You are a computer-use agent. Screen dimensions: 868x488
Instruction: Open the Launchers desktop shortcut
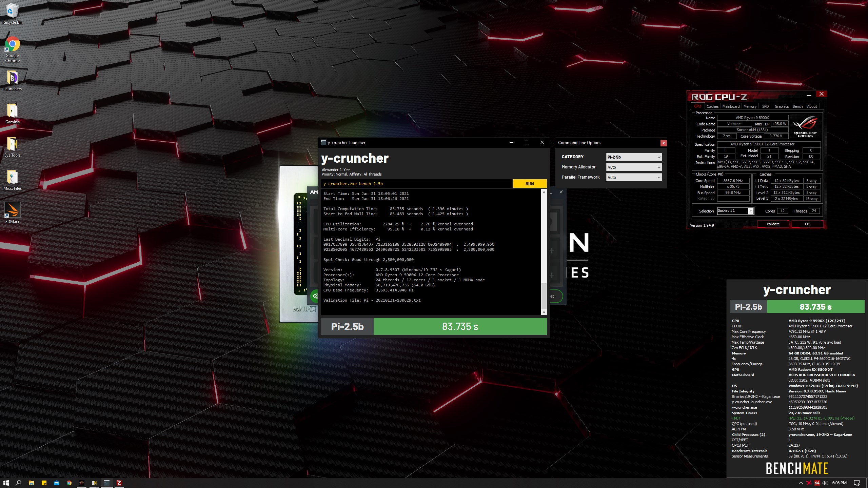point(12,81)
